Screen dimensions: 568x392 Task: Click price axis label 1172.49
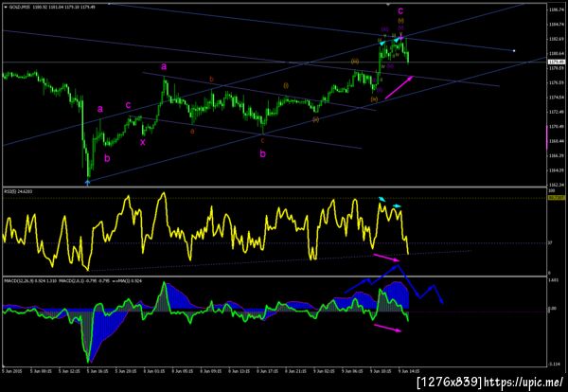556,112
